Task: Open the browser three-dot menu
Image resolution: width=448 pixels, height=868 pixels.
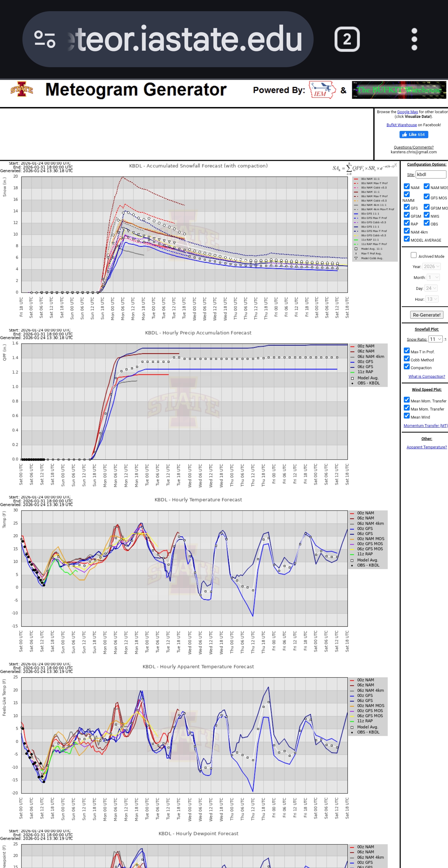Action: (x=414, y=39)
